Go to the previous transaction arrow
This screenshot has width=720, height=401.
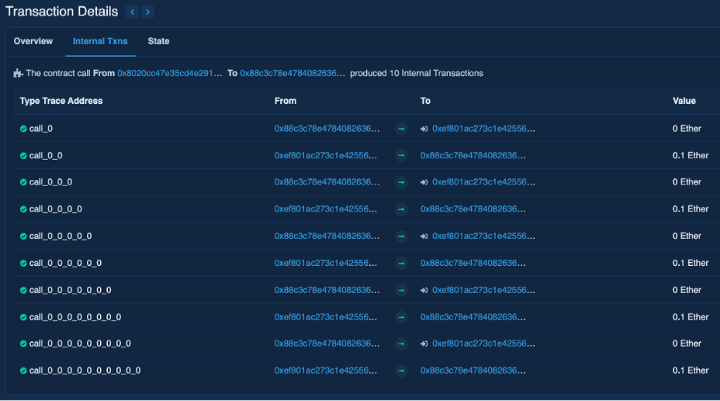(133, 12)
